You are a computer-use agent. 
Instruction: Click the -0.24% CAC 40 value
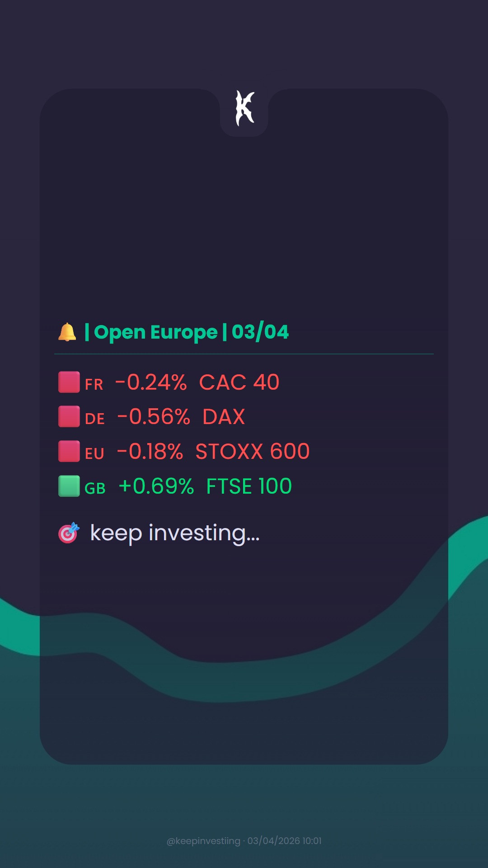(197, 382)
